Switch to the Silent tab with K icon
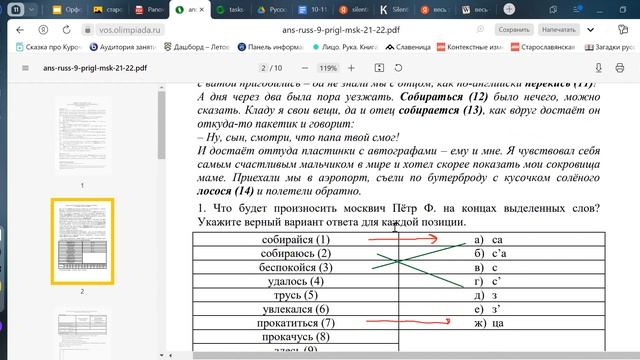The height and width of the screenshot is (360, 640). coord(394,9)
